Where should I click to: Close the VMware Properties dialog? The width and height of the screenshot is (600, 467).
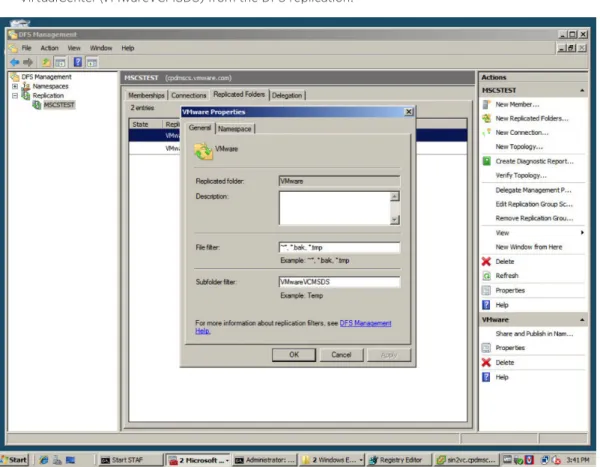point(409,112)
